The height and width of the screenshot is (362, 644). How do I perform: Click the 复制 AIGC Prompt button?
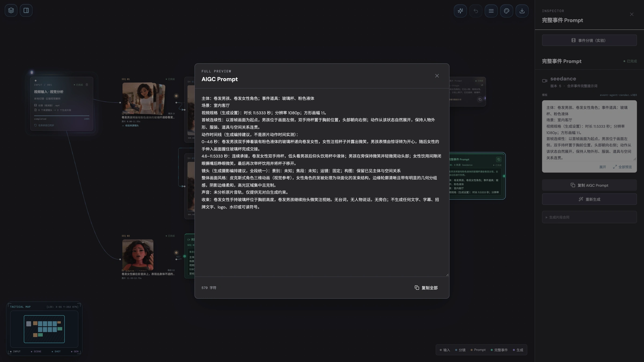[589, 185]
